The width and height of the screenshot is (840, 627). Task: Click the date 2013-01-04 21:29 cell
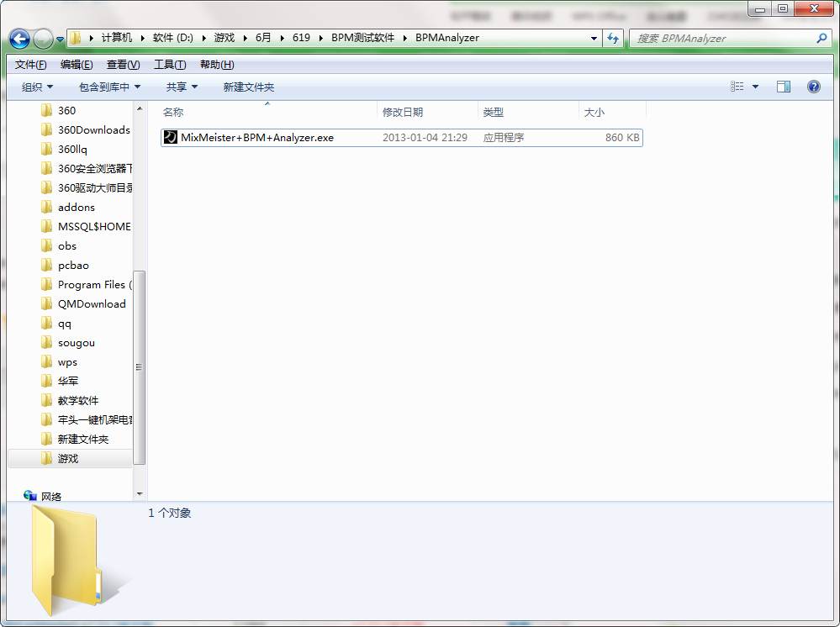click(x=425, y=138)
